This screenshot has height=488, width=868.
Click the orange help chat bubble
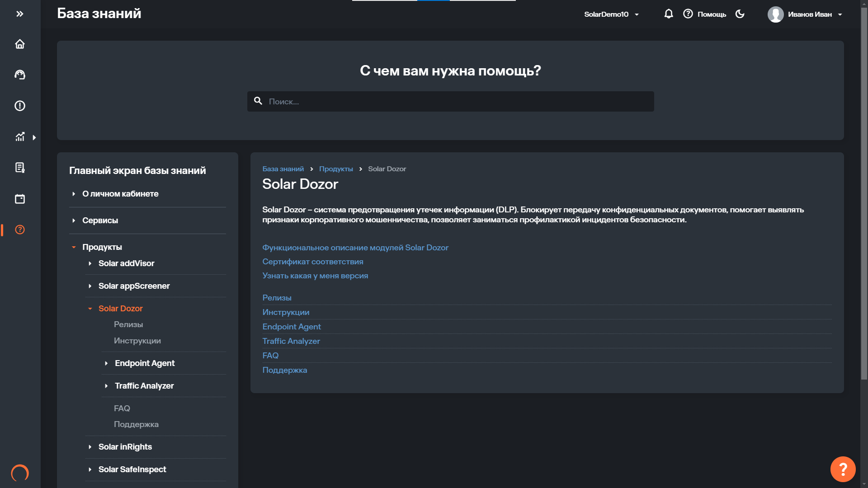(843, 469)
